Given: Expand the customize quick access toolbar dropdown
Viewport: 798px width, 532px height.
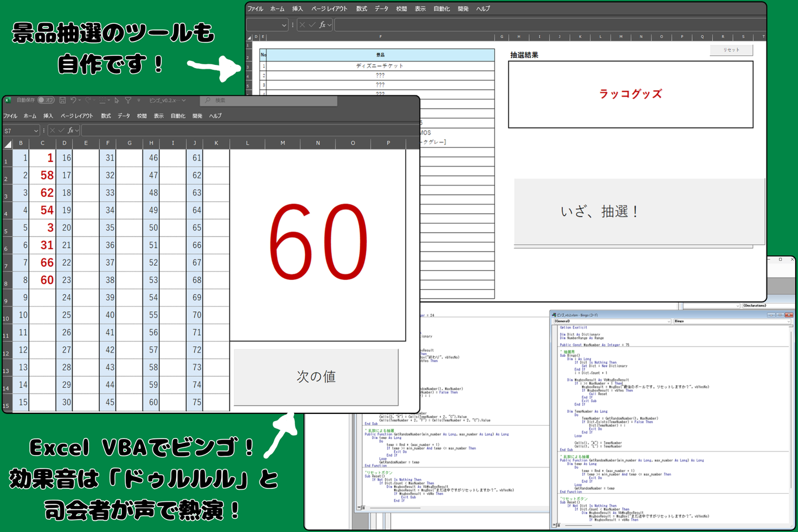Looking at the screenshot, I should (139, 100).
